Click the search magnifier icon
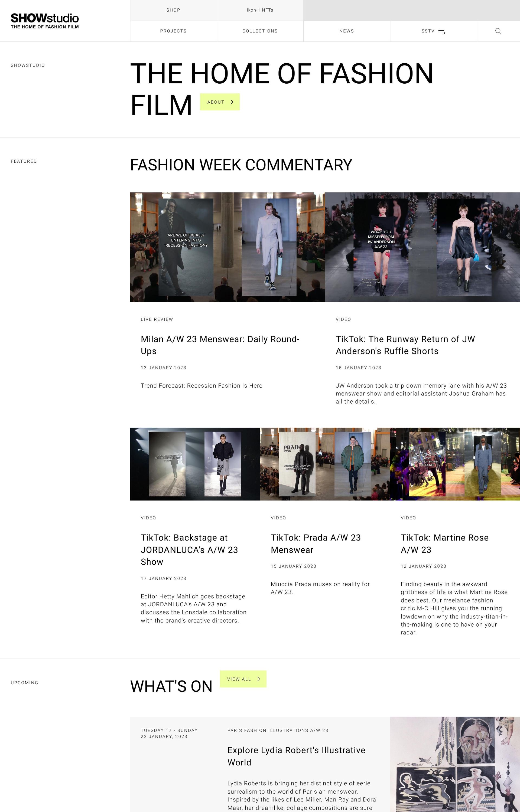Screen dimensions: 520x812 (498, 31)
